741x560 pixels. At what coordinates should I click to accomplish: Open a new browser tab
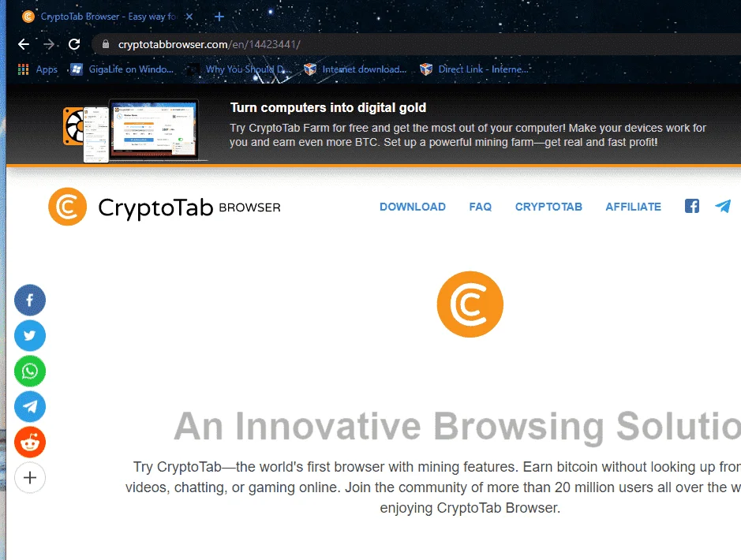pyautogui.click(x=219, y=17)
